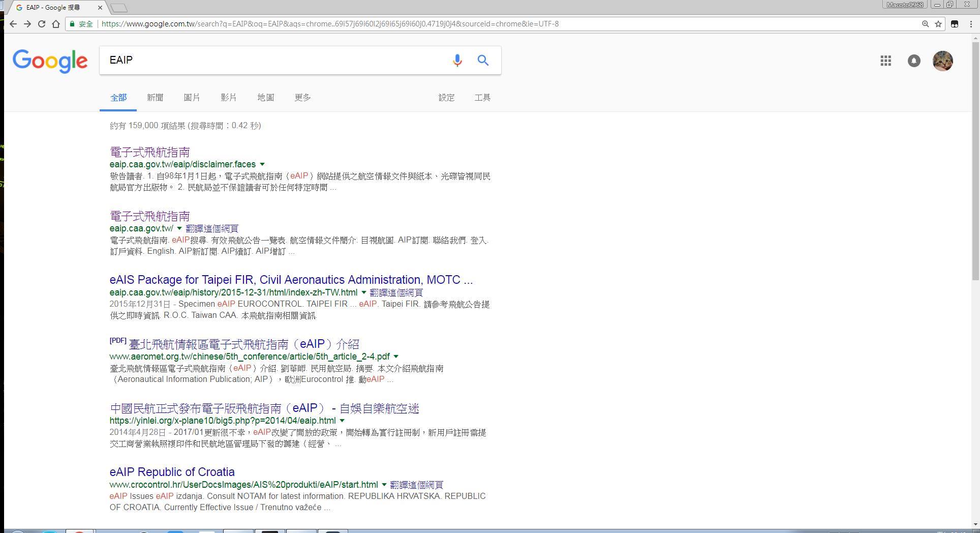Open the 工具 search tools
The height and width of the screenshot is (533, 980).
tap(482, 98)
